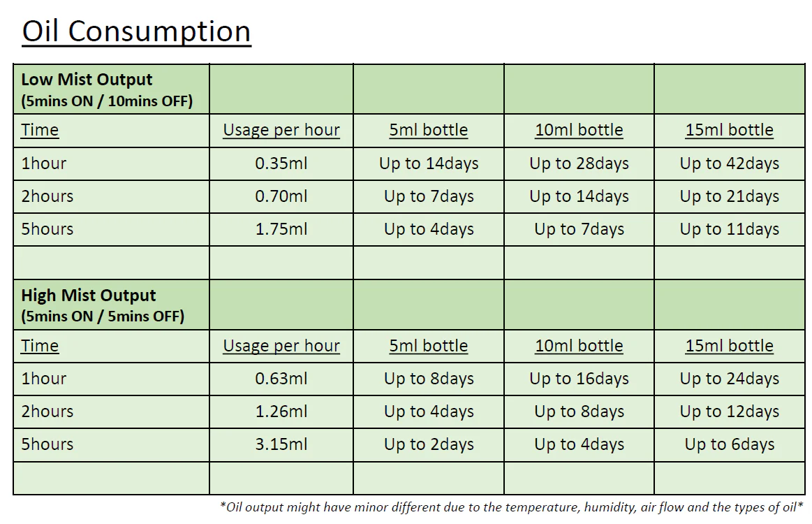Click the oil output footnote text

click(512, 507)
